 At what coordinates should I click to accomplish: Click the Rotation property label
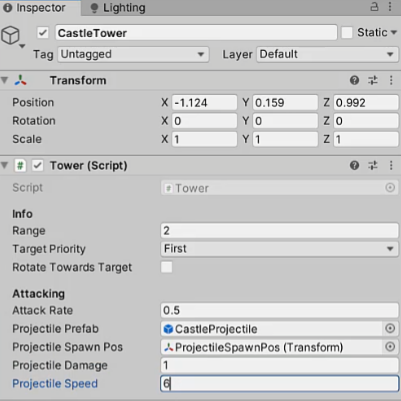click(x=34, y=121)
